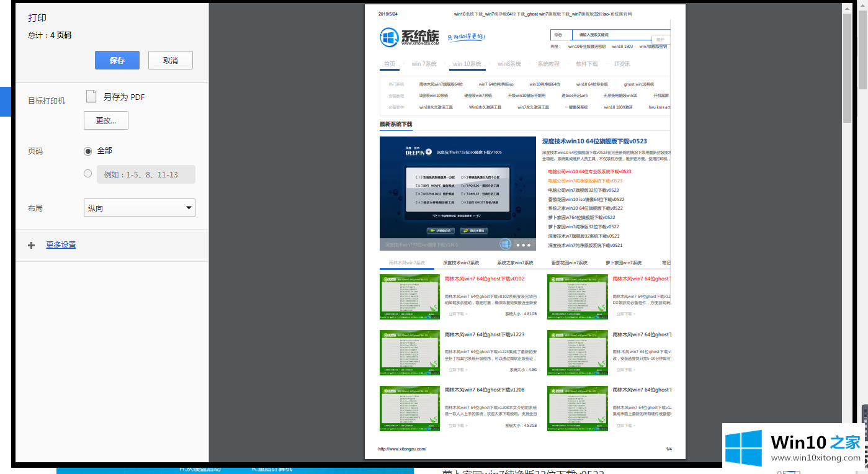Click the text 系统大小:4.81GB
The image size is (868, 474).
point(521,314)
